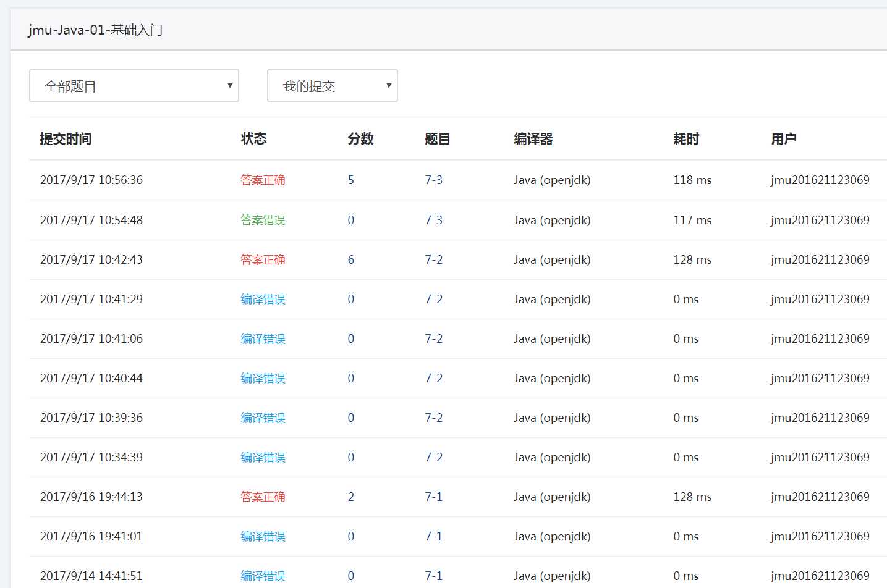Click 0 ms in the 10:41:29 row
The height and width of the screenshot is (588, 887).
(x=686, y=299)
